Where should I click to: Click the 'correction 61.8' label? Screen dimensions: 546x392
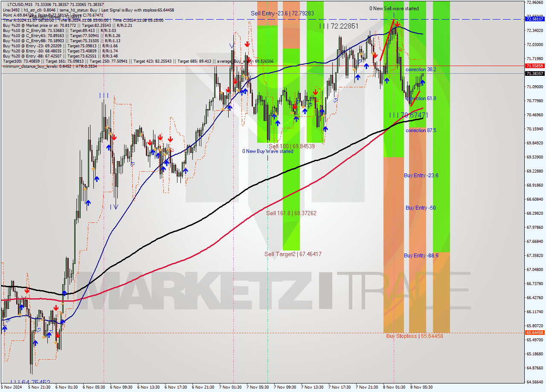[421, 98]
